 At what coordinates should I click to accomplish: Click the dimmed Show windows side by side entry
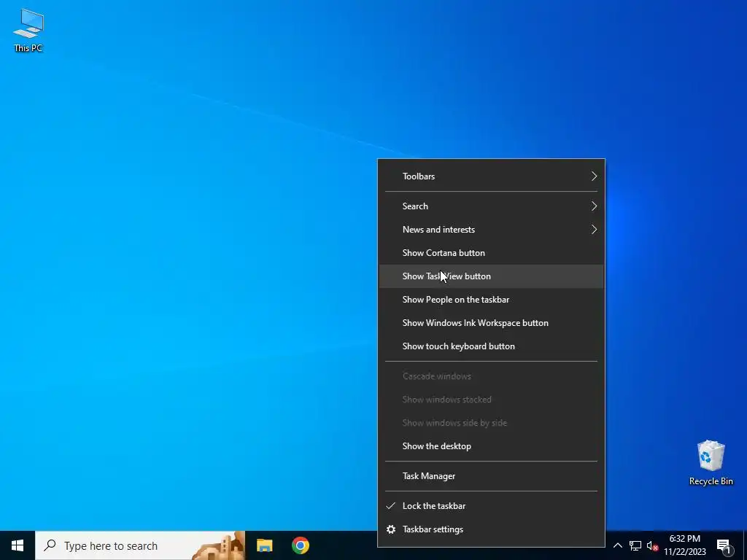click(x=491, y=423)
